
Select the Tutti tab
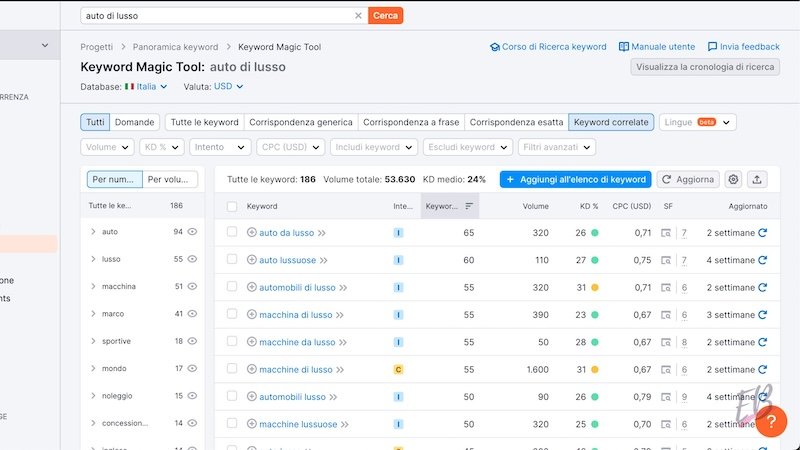pos(95,122)
